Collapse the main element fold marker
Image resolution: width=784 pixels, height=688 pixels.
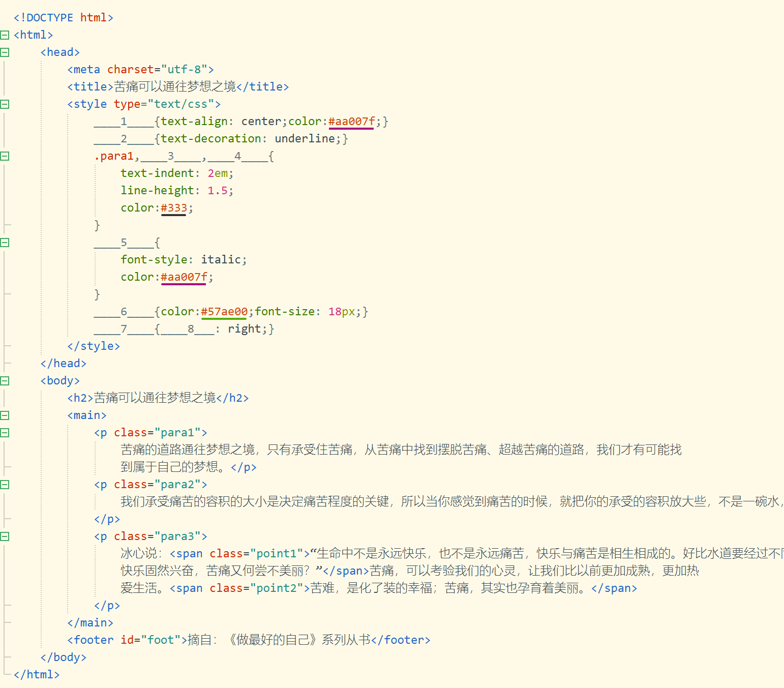pos(5,415)
